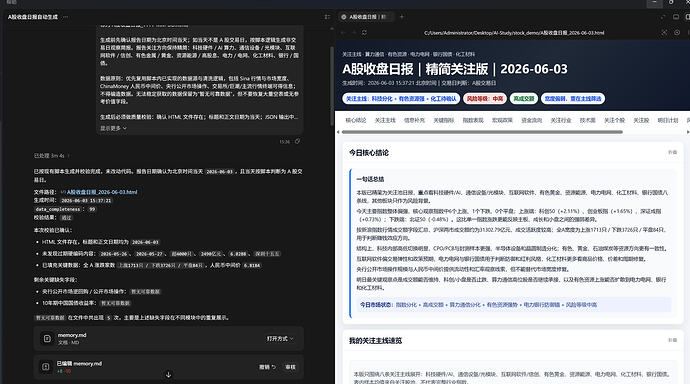Screen dimensions: 690x384
Task: Jump to the 关注行业 section
Action: 561,120
